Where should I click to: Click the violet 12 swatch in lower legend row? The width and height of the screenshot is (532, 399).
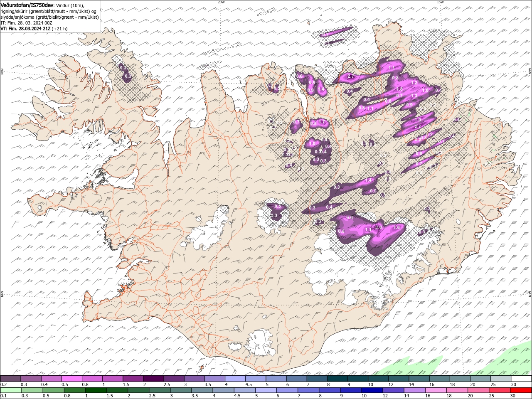click(x=394, y=390)
